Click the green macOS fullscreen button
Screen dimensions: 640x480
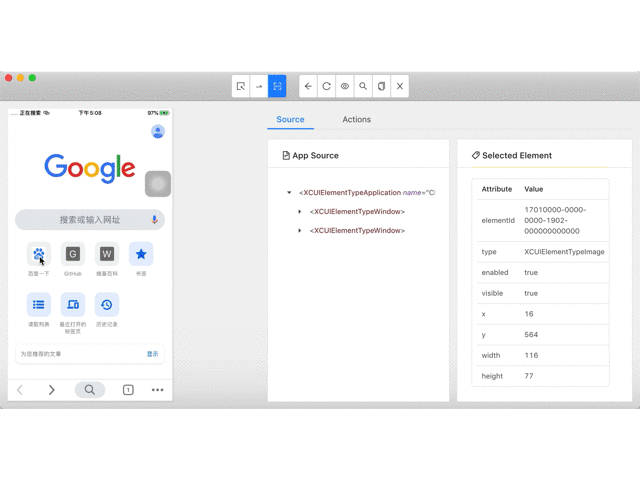coord(32,78)
